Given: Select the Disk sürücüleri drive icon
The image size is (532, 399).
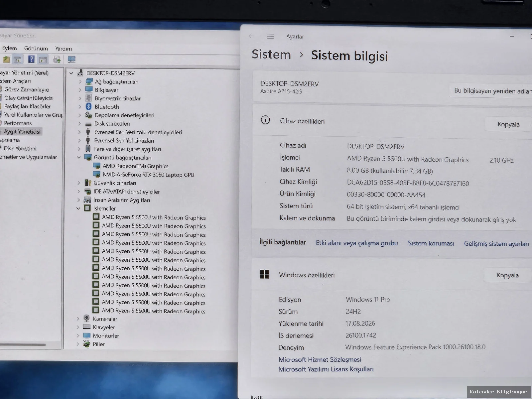Looking at the screenshot, I should pos(88,124).
